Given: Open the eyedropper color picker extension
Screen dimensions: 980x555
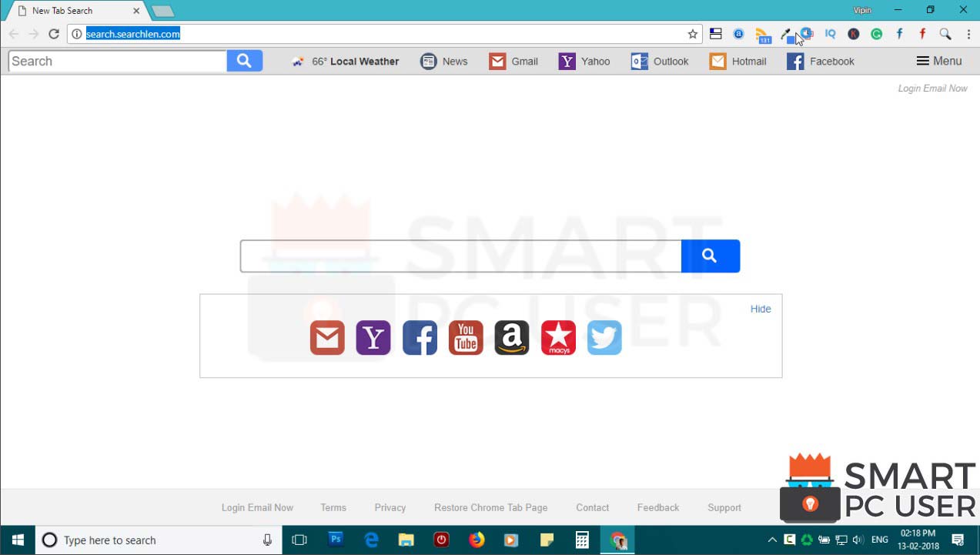Looking at the screenshot, I should [x=786, y=34].
